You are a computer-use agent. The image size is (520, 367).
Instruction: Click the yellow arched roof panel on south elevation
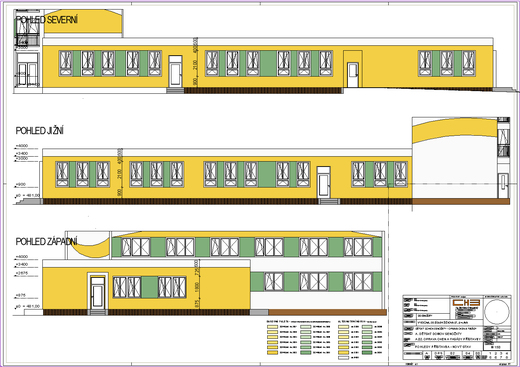[454, 130]
